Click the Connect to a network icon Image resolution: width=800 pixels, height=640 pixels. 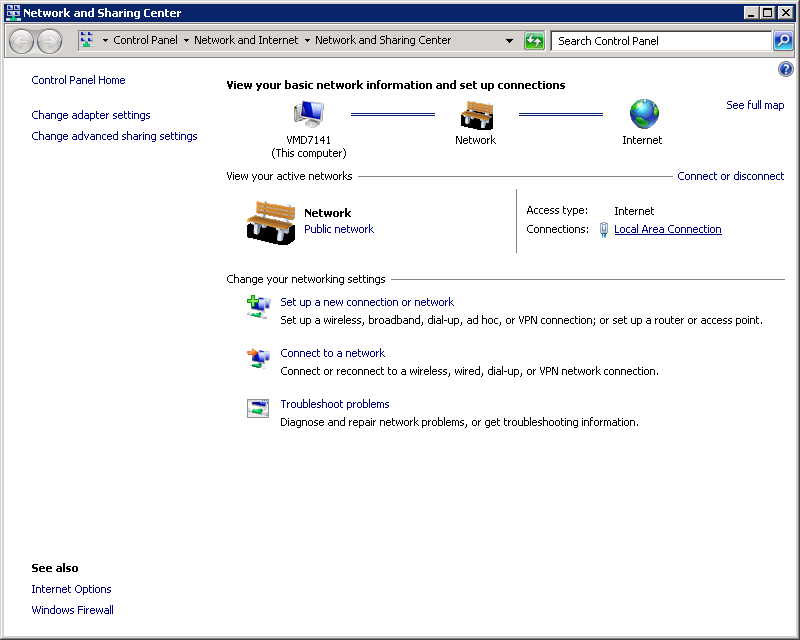click(258, 357)
